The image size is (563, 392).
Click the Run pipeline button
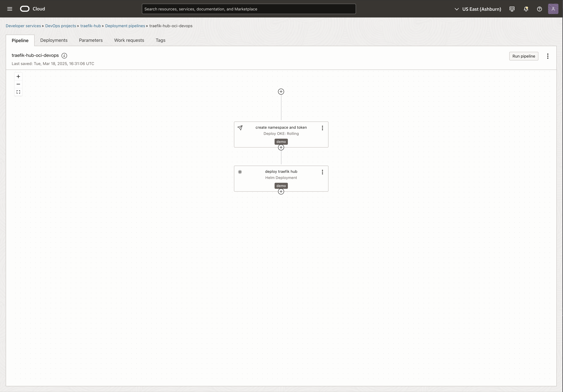pyautogui.click(x=523, y=56)
